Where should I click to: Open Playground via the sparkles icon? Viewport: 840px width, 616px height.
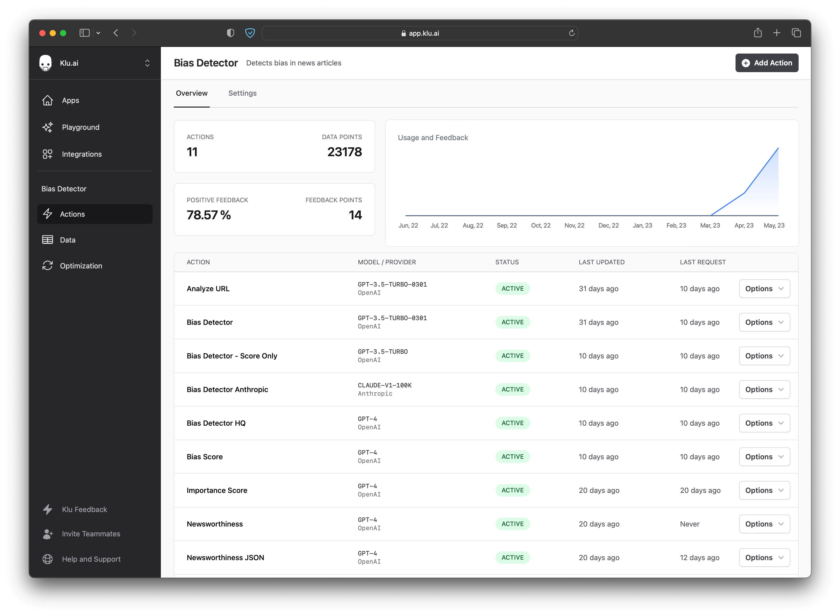[x=48, y=127]
